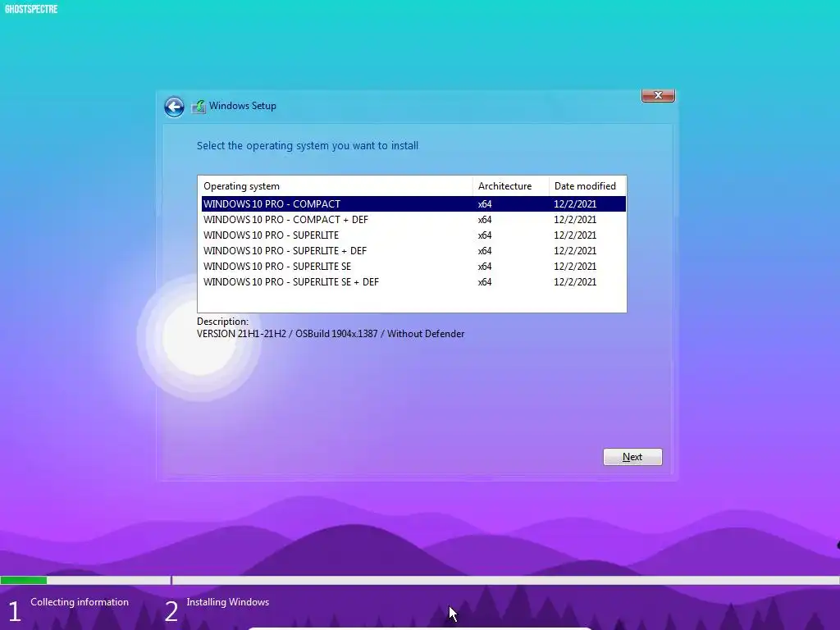Sort by Architecture column header
Image resolution: width=840 pixels, height=630 pixels.
coord(510,186)
